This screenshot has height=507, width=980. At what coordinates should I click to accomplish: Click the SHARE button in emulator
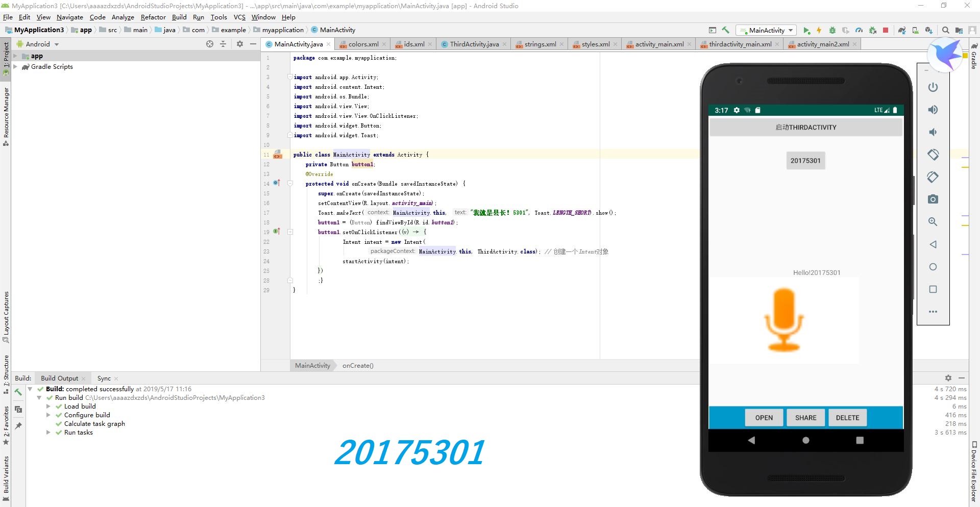[x=805, y=418]
